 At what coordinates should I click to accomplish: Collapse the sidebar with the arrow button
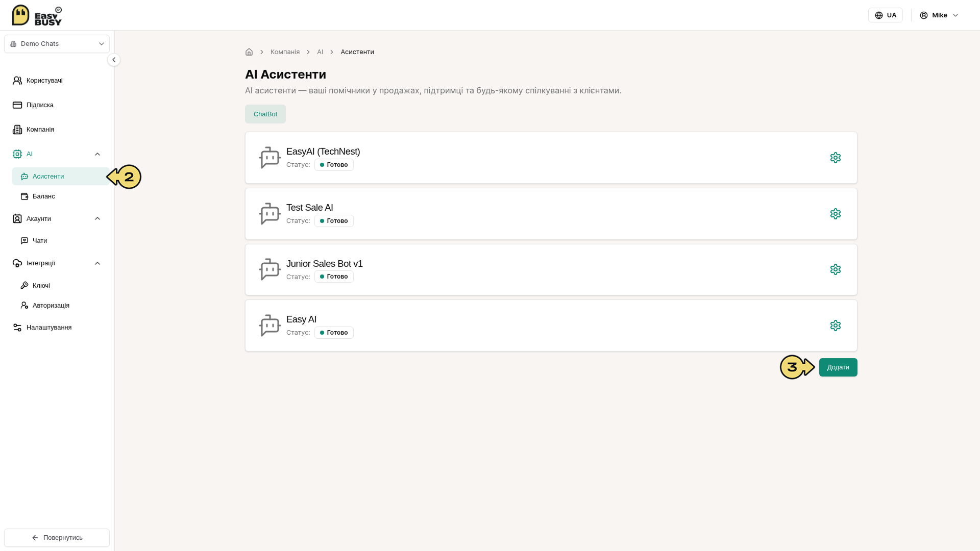pos(114,60)
